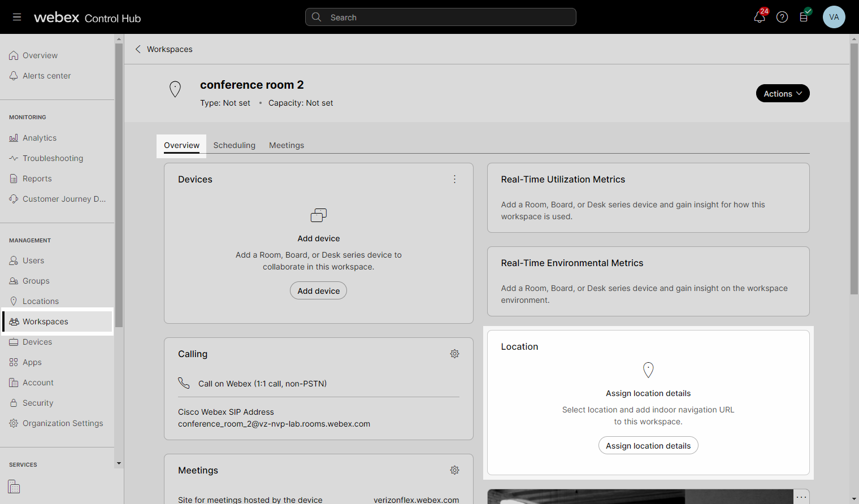
Task: Open the services building icon in sidebar
Action: 14,486
